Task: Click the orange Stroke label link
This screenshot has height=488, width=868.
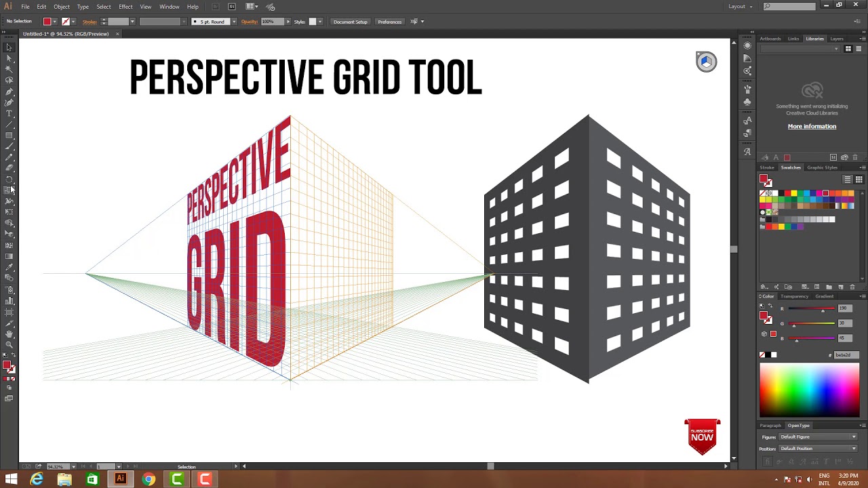Action: 90,22
